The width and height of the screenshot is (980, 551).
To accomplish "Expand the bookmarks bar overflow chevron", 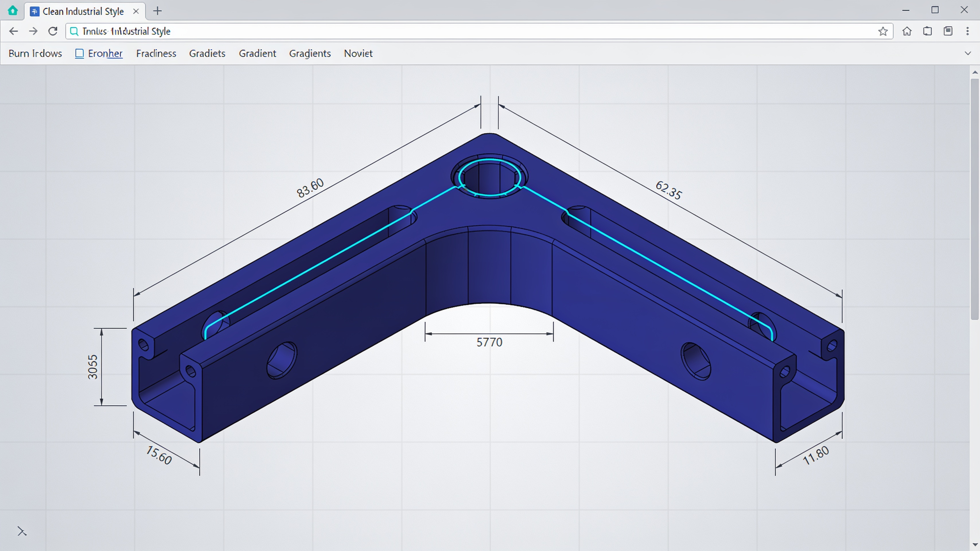I will tap(968, 53).
